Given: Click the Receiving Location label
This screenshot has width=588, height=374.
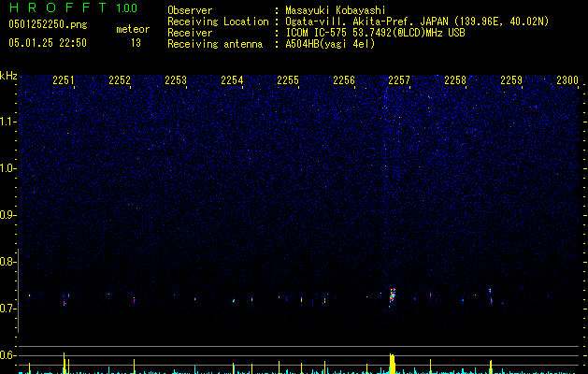Looking at the screenshot, I should (218, 22).
